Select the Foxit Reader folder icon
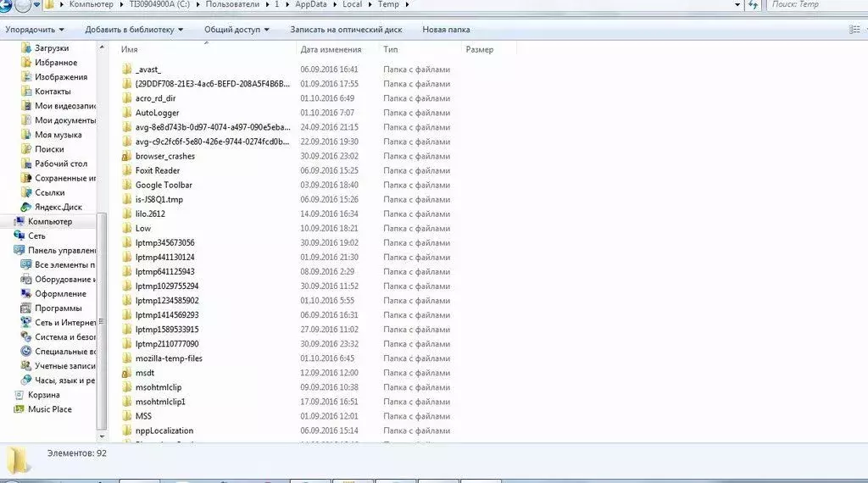 (x=127, y=170)
